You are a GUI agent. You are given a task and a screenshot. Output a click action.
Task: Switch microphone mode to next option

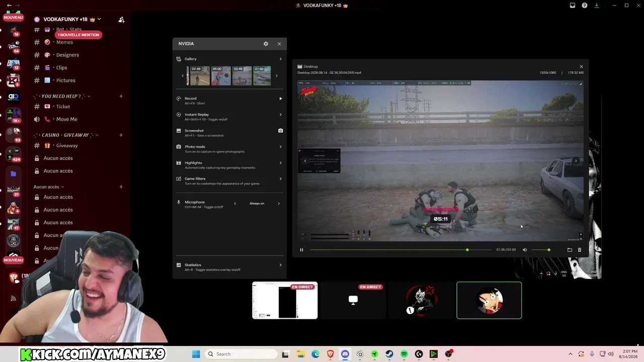(279, 204)
